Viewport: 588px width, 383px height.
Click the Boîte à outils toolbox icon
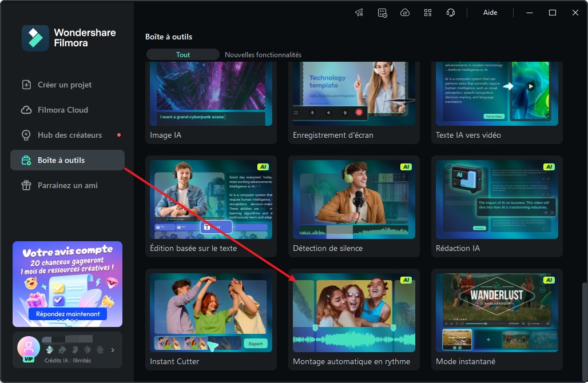[x=26, y=161]
